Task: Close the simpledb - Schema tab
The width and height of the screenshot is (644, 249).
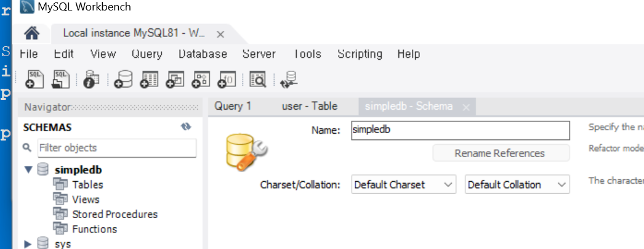Action: pos(465,107)
